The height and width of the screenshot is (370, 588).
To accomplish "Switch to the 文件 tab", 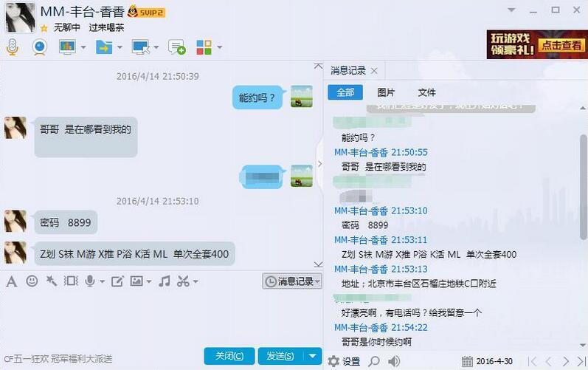I will pos(426,92).
